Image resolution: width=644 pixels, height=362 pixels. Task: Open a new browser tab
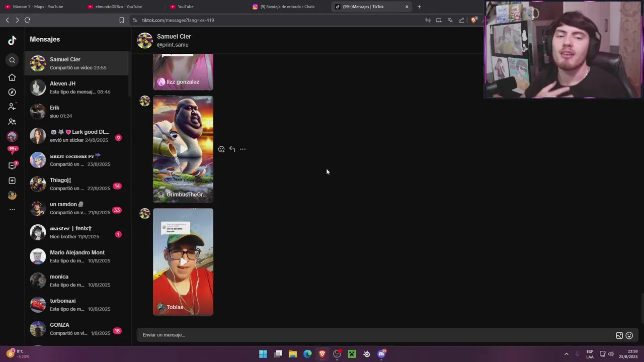click(x=419, y=7)
